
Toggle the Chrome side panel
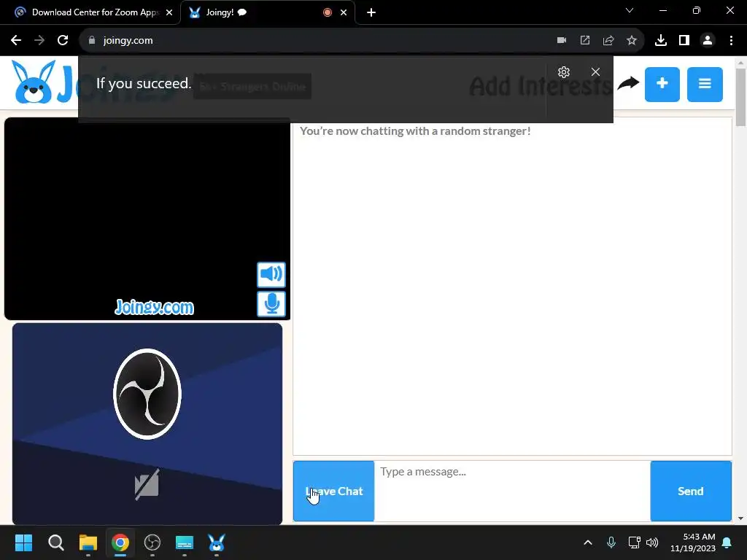[684, 41]
